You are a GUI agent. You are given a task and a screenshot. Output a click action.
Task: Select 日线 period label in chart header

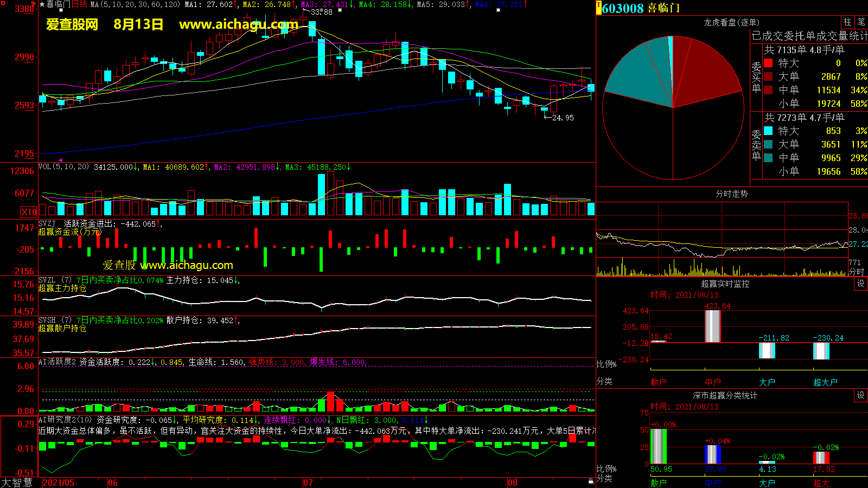pos(79,4)
